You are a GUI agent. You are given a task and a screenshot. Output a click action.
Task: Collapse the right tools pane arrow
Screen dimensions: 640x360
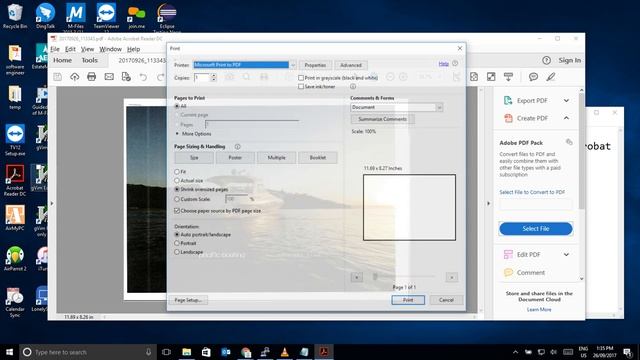point(489,203)
